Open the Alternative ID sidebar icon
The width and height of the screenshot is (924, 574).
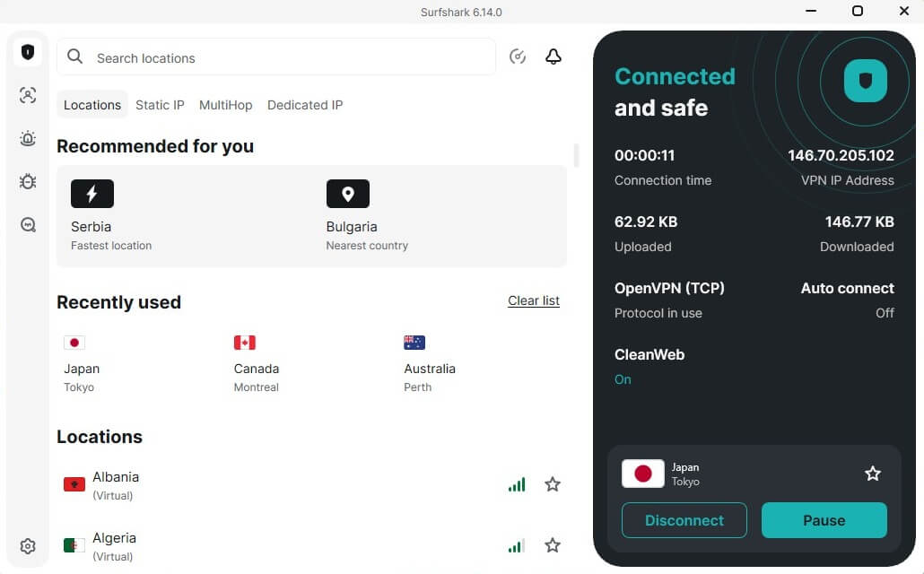coord(28,95)
